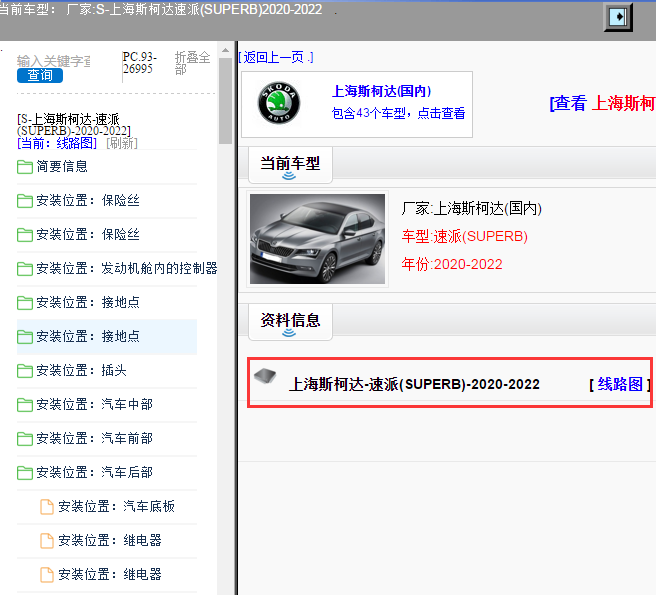Click the sidebar scrollbar up arrow
656x595 pixels.
226,50
